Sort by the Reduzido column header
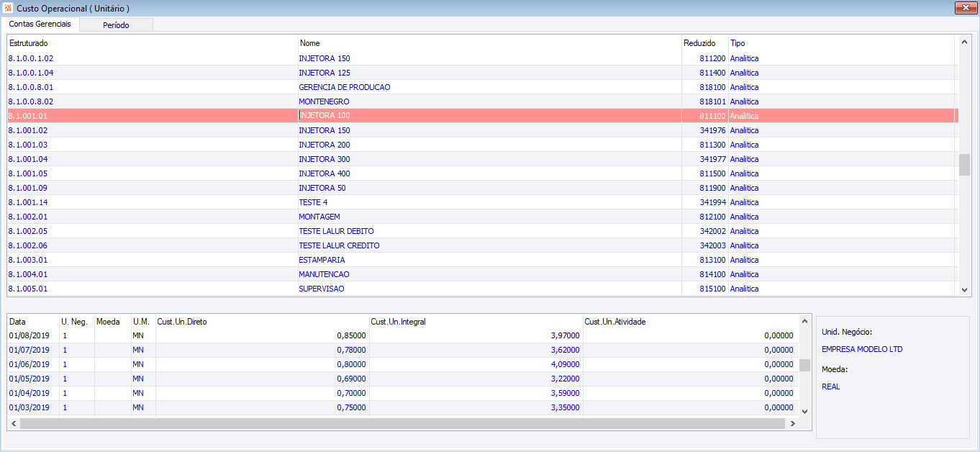The width and height of the screenshot is (980, 452). (x=704, y=43)
